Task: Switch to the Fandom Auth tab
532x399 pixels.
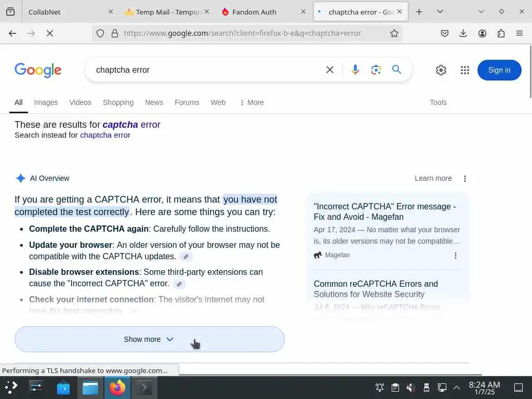Action: tap(264, 12)
